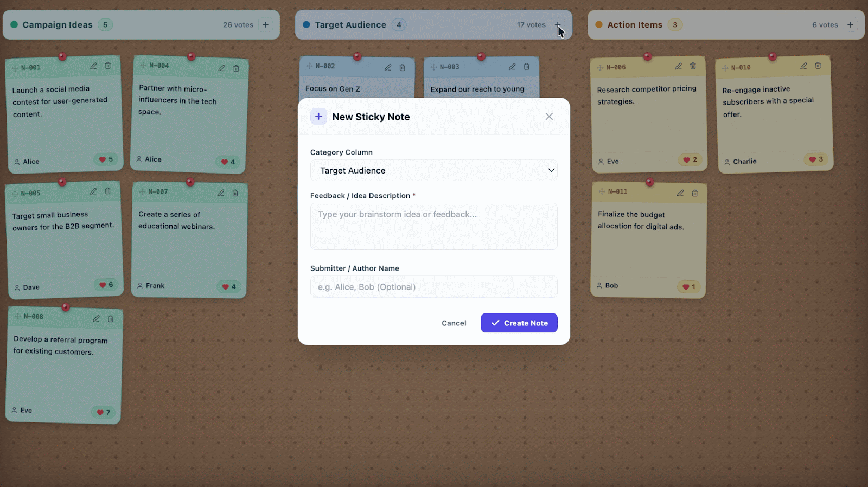Grab the drag handle on N-001
This screenshot has height=487, width=868.
(x=15, y=68)
